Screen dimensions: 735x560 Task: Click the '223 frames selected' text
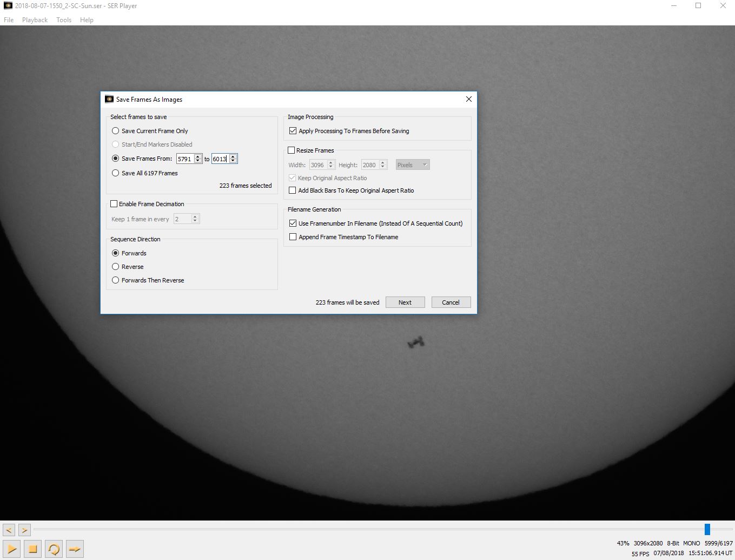click(x=246, y=186)
